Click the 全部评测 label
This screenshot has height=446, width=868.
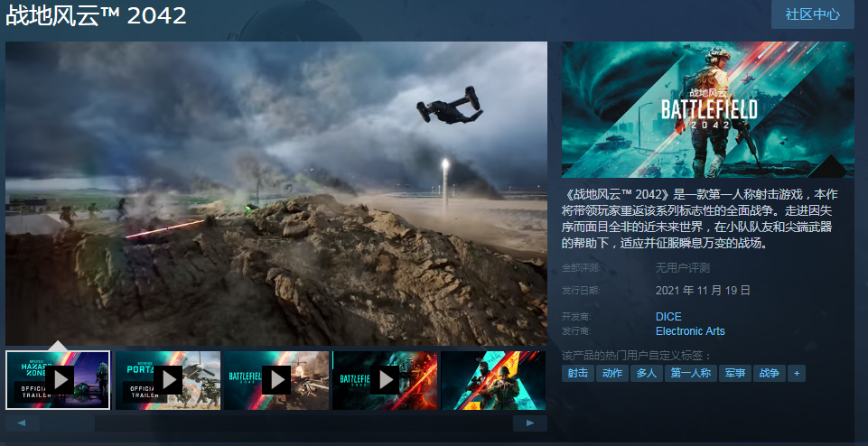pyautogui.click(x=581, y=268)
